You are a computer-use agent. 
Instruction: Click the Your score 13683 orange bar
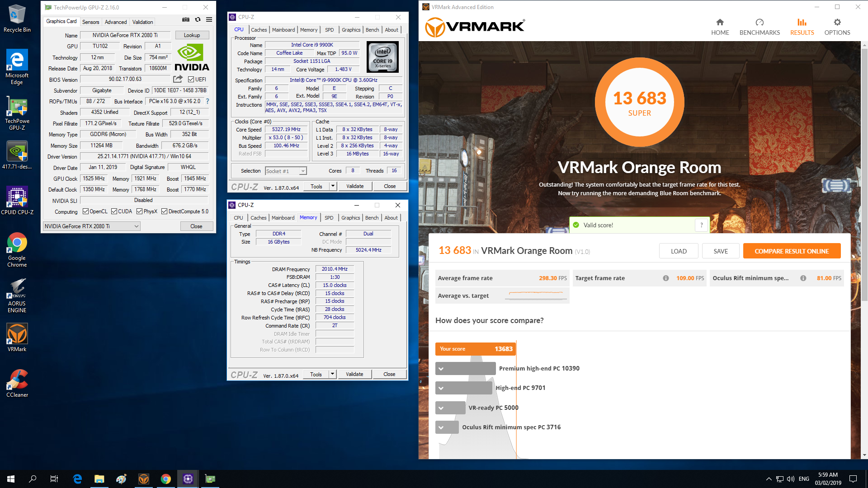click(x=476, y=349)
